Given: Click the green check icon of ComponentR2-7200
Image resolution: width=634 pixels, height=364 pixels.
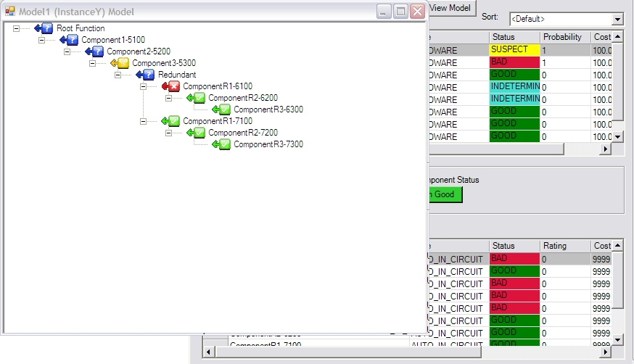Looking at the screenshot, I should coord(196,133).
